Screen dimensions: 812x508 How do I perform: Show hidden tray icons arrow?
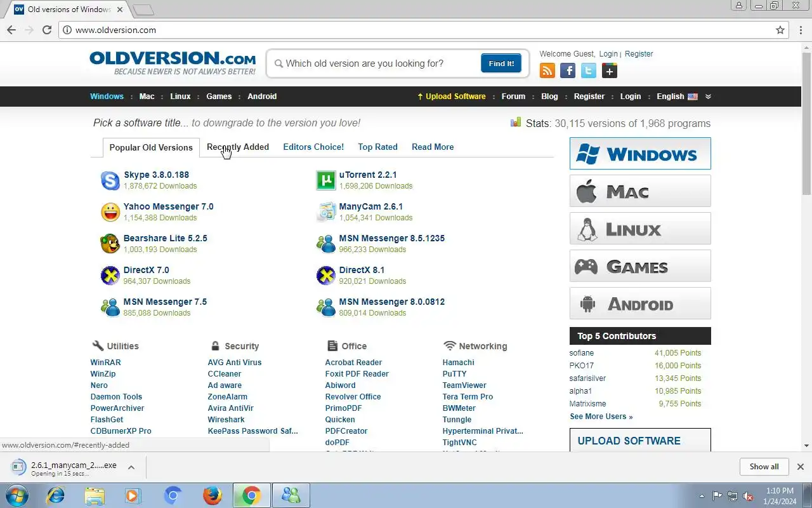(702, 496)
